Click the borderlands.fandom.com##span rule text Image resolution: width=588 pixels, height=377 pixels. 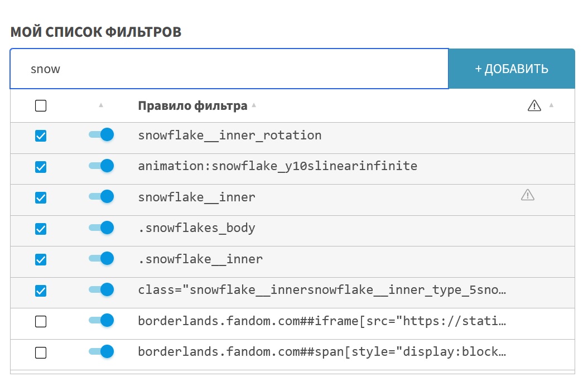(x=322, y=352)
